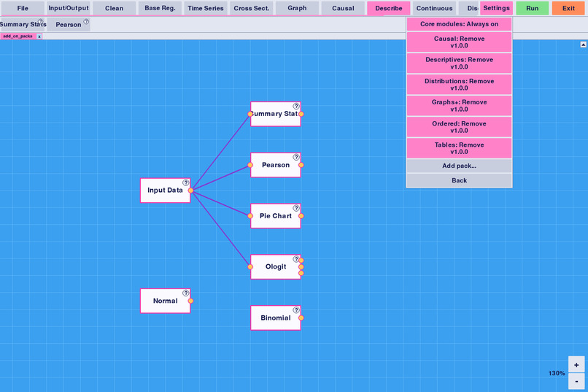
Task: Click Ologit top output port
Action: pos(301,261)
